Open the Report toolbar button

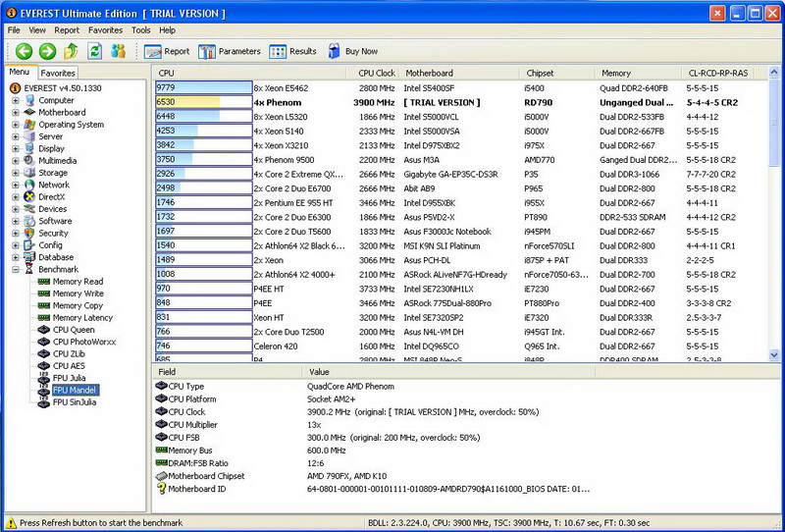(167, 51)
